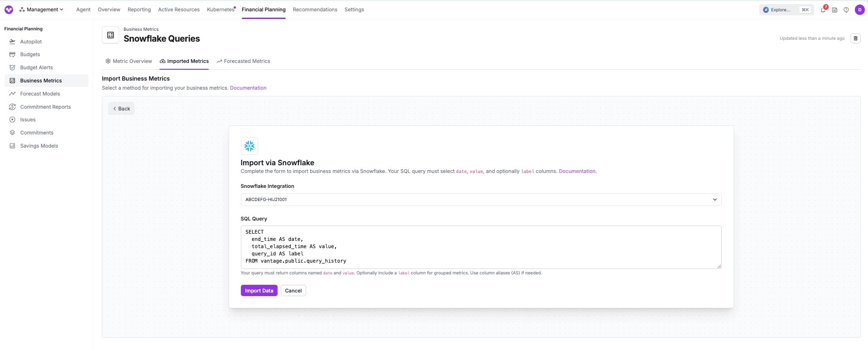Delete metric using the trash icon

click(x=855, y=38)
